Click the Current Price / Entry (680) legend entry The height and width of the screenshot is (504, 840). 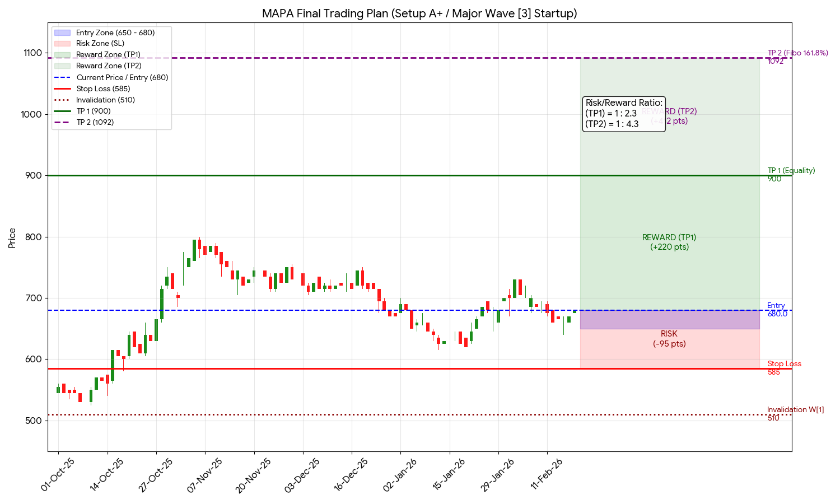pyautogui.click(x=122, y=78)
